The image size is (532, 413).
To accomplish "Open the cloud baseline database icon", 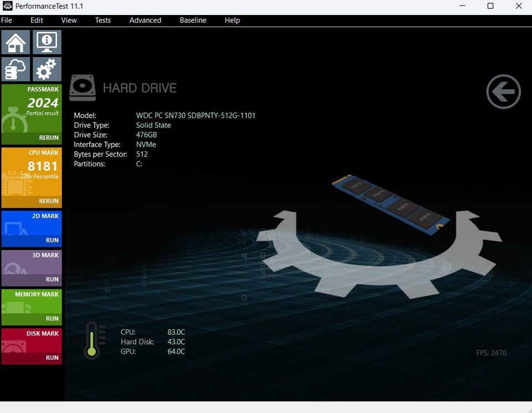I will tap(16, 69).
